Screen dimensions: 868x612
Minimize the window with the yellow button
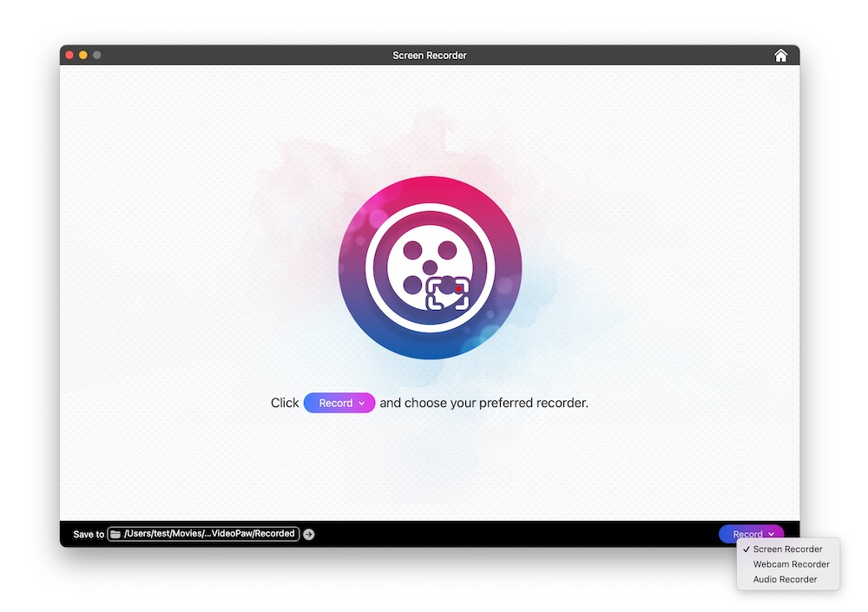(83, 56)
